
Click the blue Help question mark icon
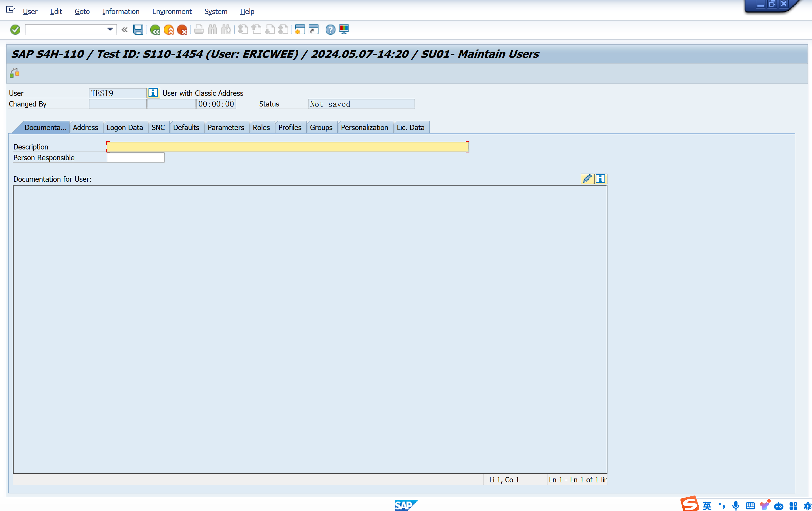point(330,30)
